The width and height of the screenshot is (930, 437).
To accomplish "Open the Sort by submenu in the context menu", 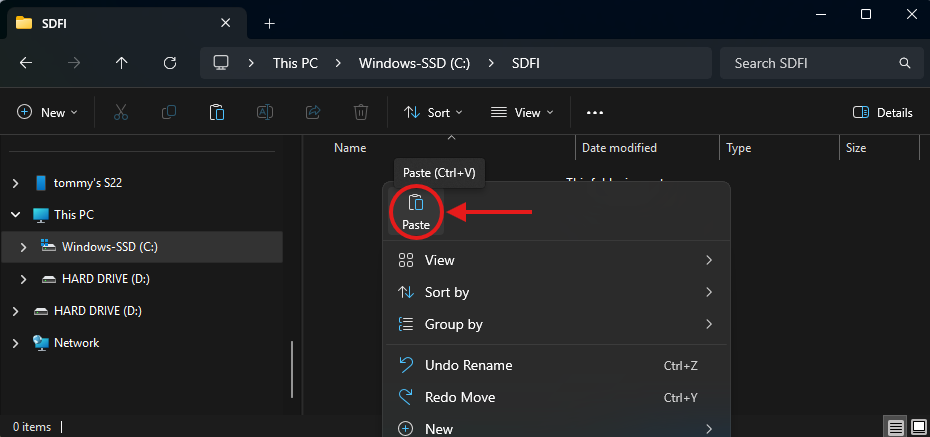I will tap(556, 292).
